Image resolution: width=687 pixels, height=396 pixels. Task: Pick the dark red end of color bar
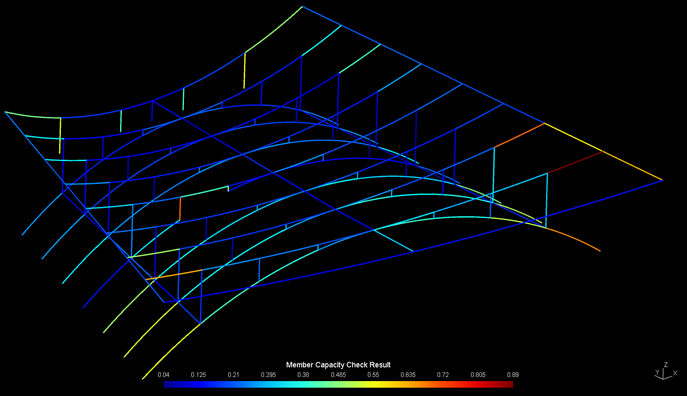pyautogui.click(x=507, y=384)
